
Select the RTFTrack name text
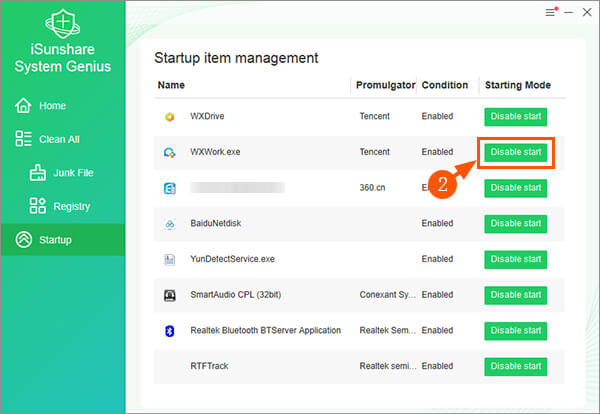click(209, 366)
